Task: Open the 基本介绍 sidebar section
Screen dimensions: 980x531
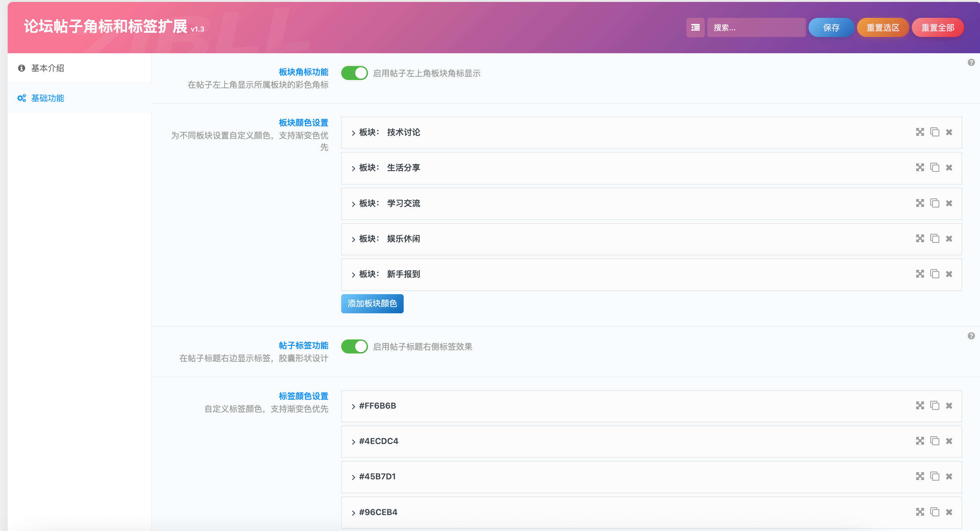Action: (x=47, y=68)
